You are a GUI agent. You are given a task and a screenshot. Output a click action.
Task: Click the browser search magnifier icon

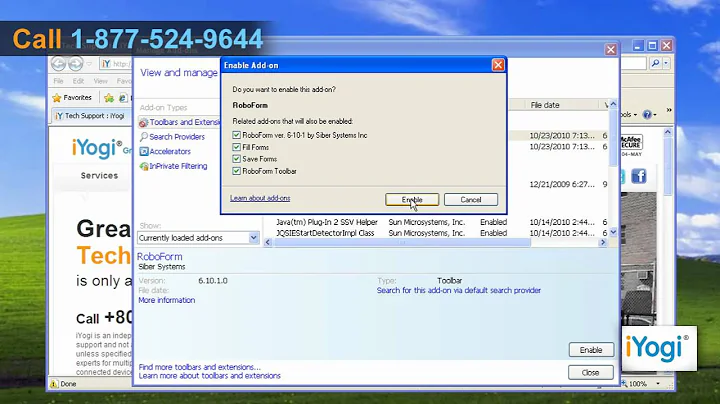click(x=655, y=63)
